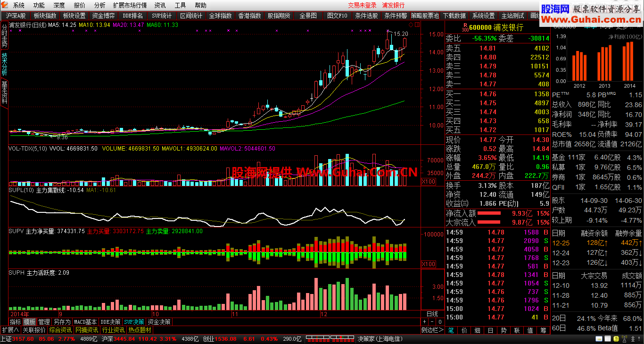644x344 pixels.
Task: Click the 条件选股 toolbar button
Action: point(366,16)
